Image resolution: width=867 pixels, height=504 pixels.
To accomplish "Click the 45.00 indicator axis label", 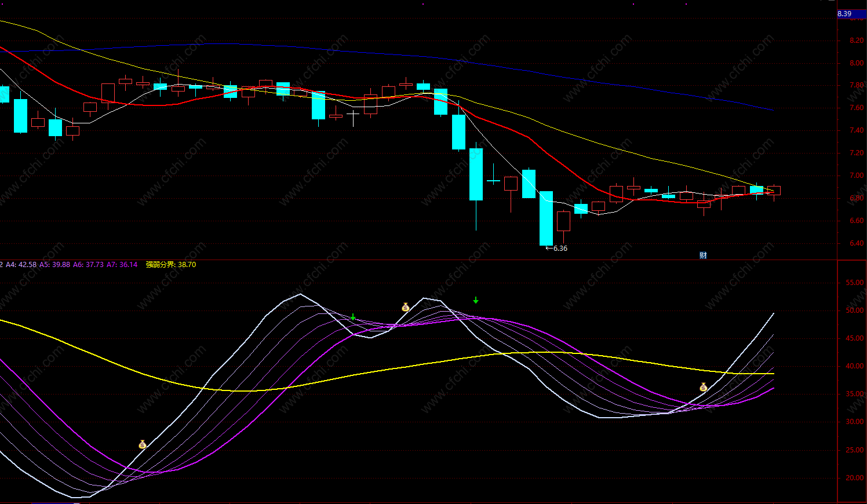I will [855, 338].
